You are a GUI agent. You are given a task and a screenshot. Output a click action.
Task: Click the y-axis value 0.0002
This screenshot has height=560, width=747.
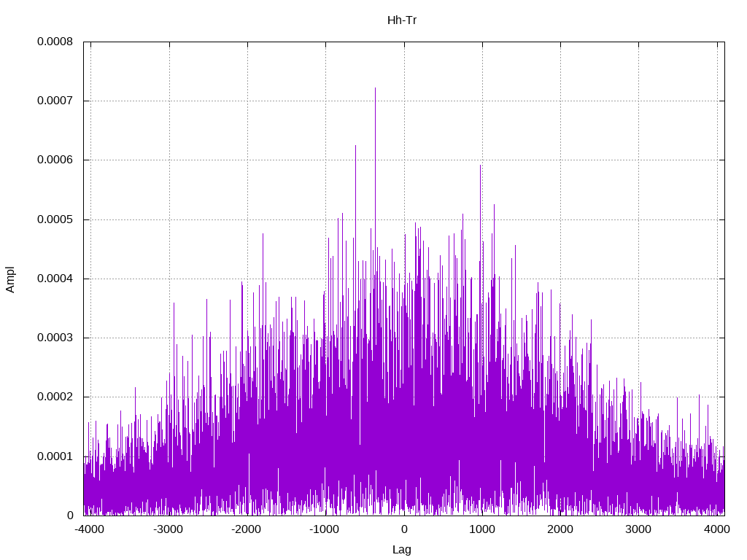55,397
